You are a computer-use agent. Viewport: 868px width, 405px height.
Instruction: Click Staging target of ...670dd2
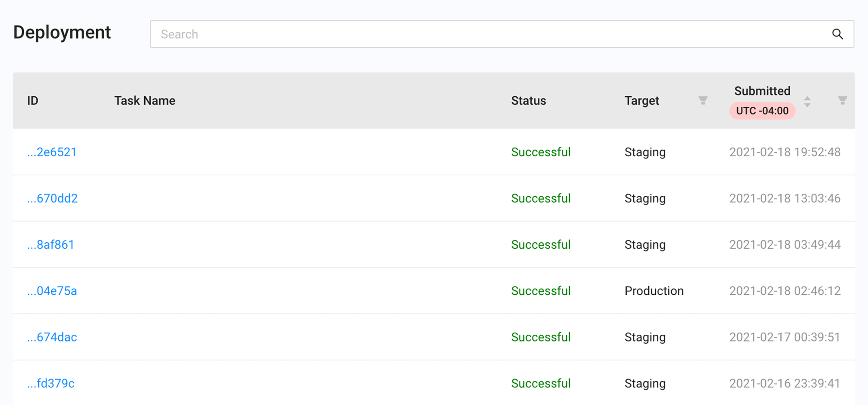pos(645,199)
